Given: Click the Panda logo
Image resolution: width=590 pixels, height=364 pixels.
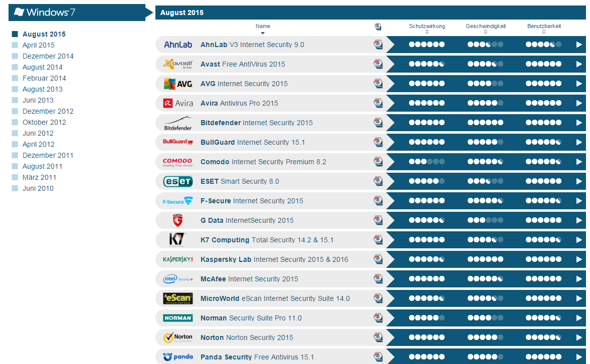Looking at the screenshot, I should (178, 357).
